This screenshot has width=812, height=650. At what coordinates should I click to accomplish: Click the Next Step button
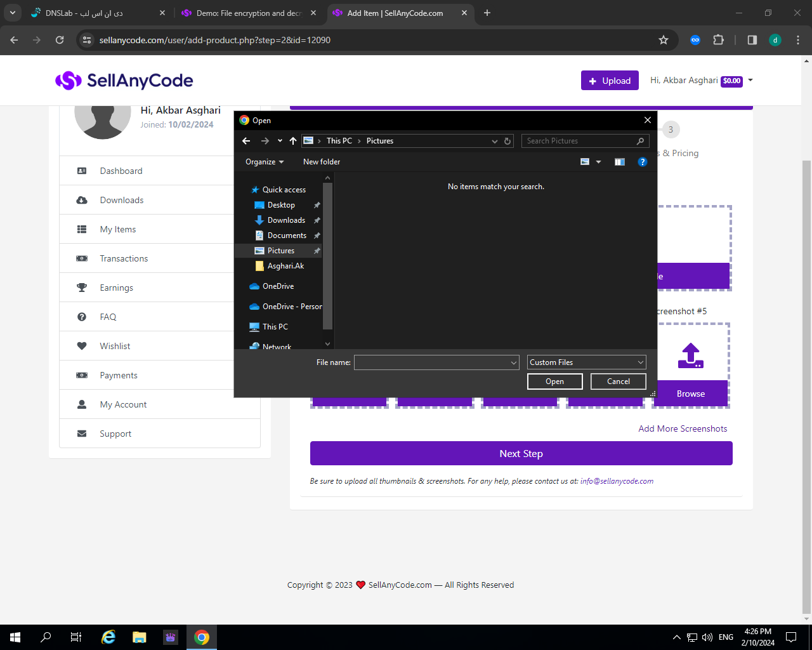tap(521, 454)
